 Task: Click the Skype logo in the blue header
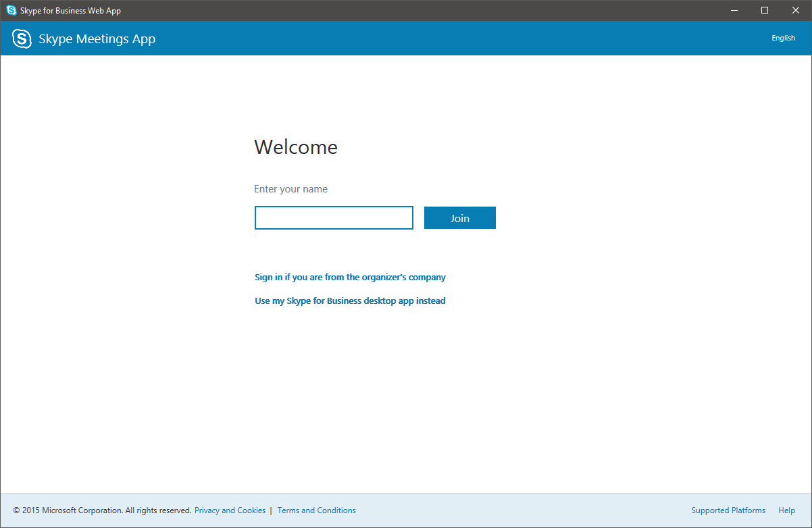coord(22,38)
